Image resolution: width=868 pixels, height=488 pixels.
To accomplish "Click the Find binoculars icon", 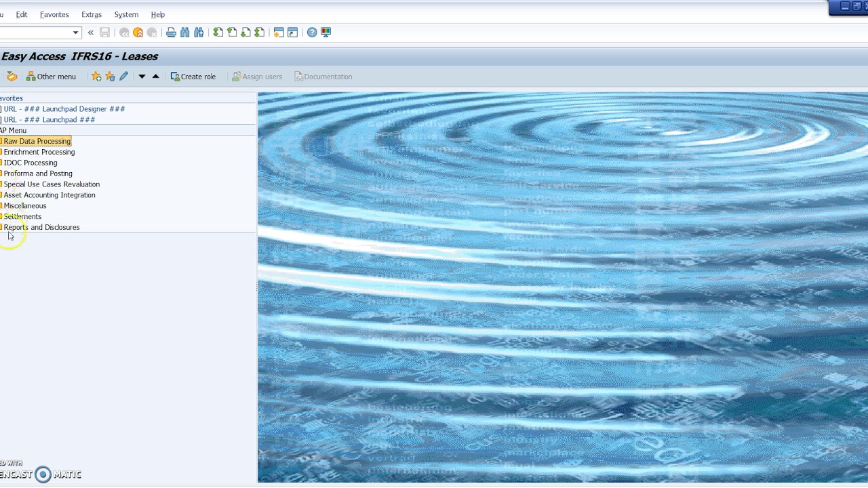I will (x=184, y=33).
